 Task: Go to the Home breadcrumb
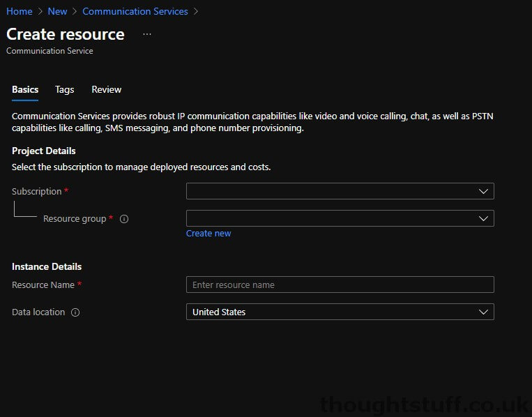click(x=20, y=11)
